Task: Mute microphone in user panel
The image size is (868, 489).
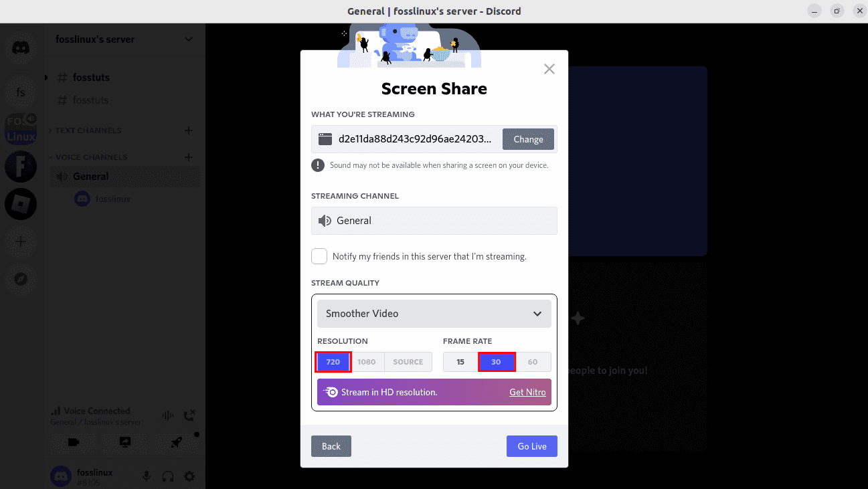Action: pyautogui.click(x=147, y=476)
